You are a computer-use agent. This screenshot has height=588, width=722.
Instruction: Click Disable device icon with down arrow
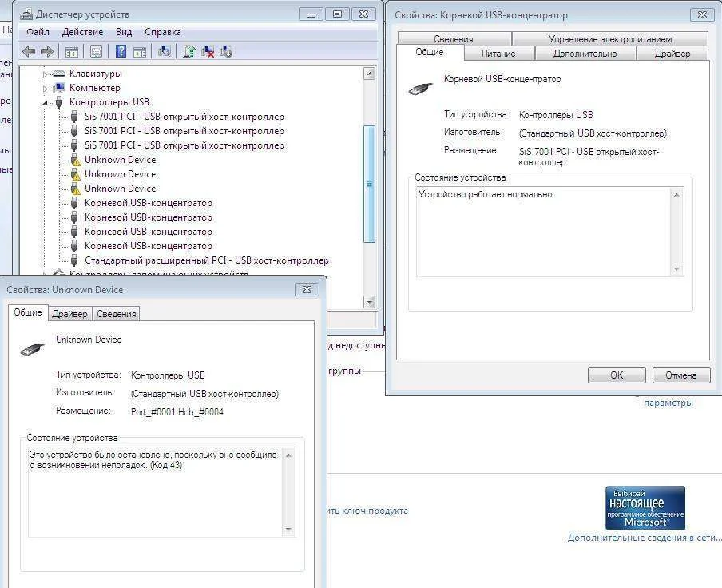point(225,52)
